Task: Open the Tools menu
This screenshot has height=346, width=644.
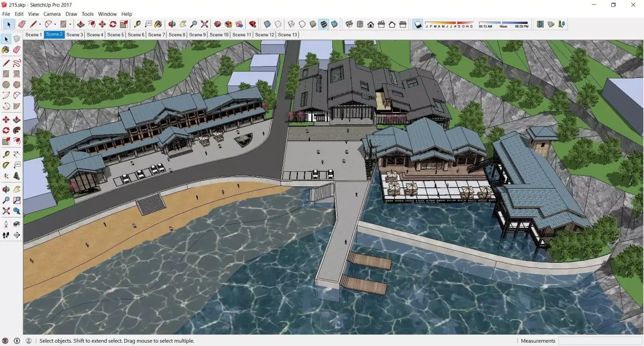Action: (87, 13)
